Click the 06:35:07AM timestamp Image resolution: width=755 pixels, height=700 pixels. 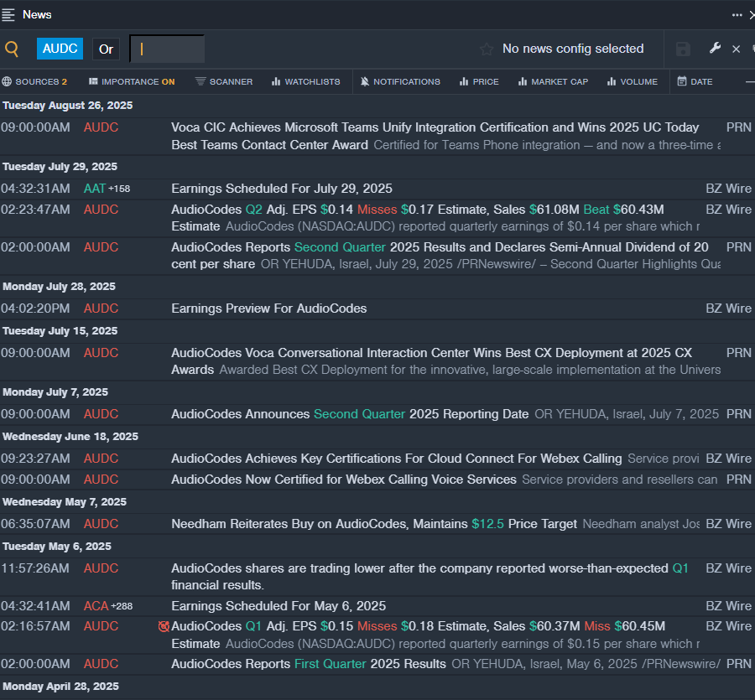point(35,524)
